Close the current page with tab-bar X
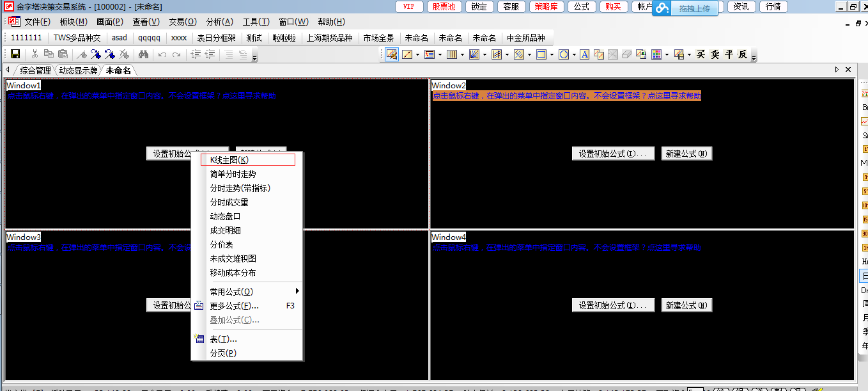 848,69
